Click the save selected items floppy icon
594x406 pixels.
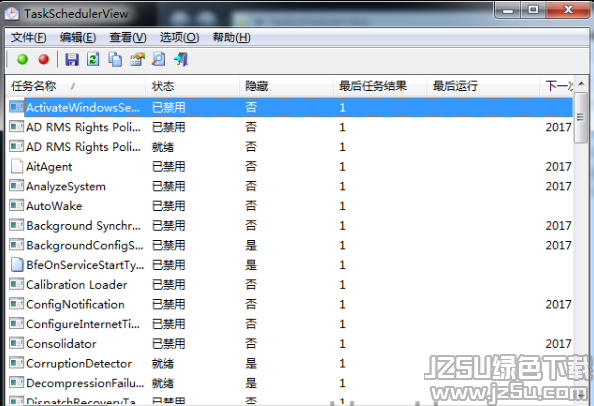(x=72, y=59)
